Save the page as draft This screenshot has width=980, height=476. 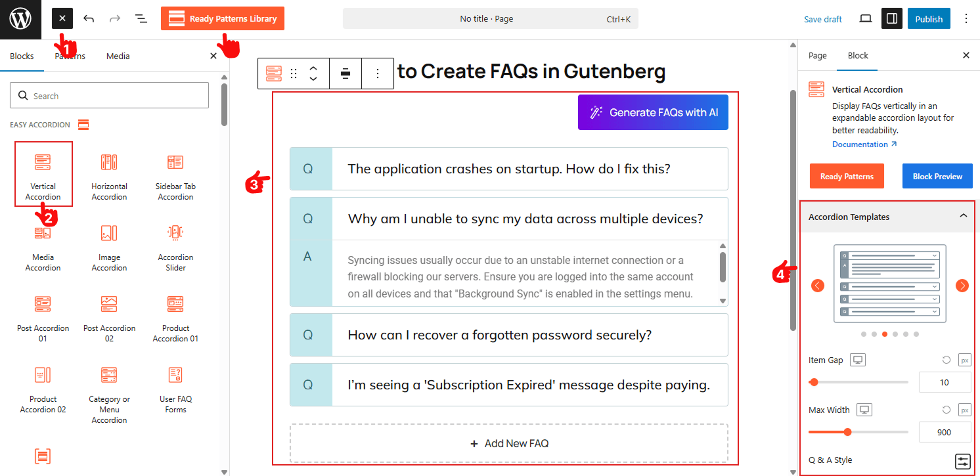click(x=823, y=19)
